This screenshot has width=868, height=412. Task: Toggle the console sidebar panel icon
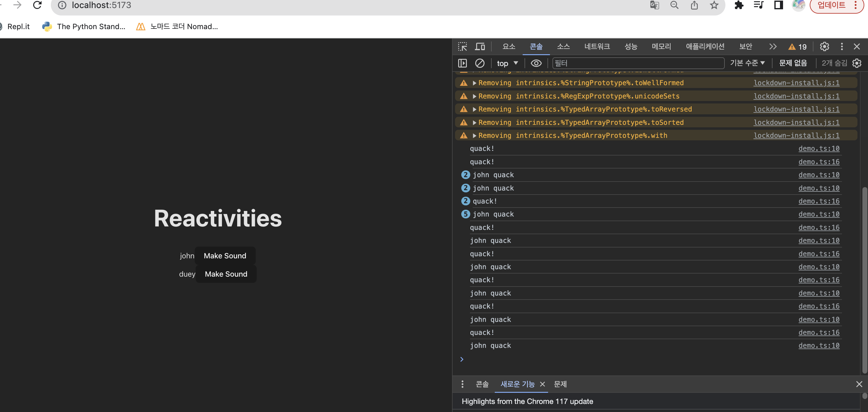(462, 63)
